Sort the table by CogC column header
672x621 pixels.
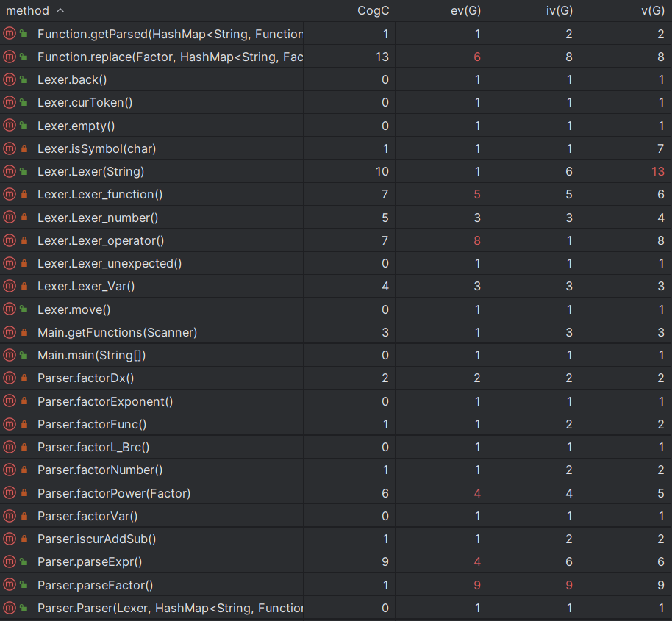point(373,11)
